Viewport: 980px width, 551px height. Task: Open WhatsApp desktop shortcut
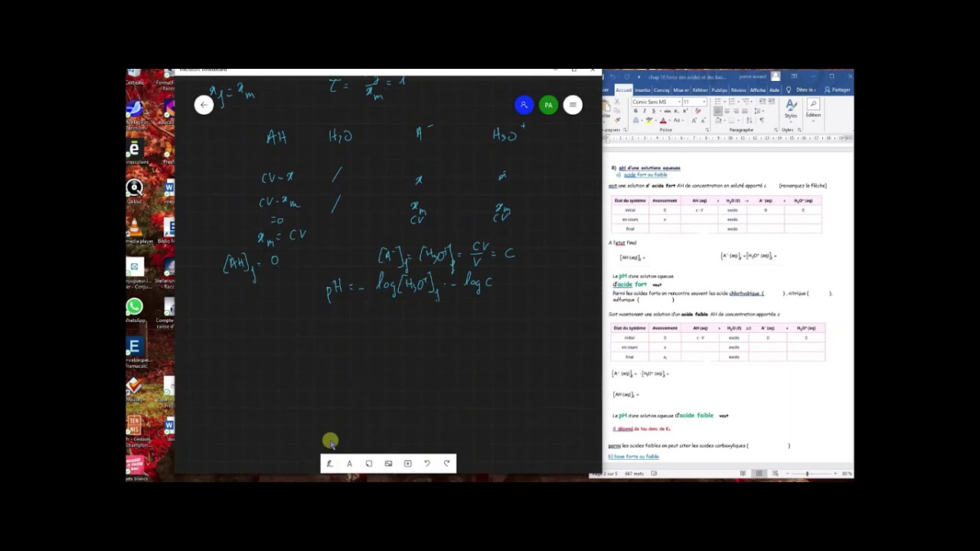pos(135,308)
